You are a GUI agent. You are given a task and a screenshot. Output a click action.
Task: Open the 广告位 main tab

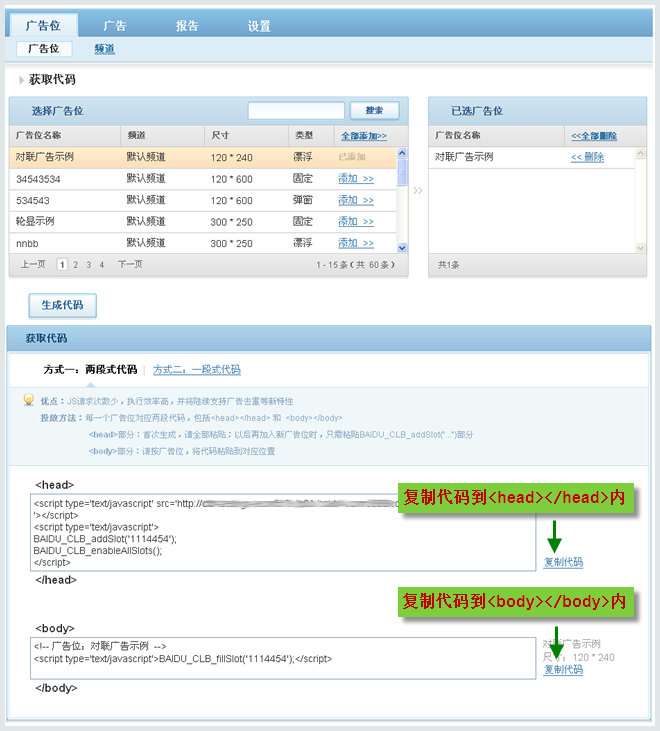coord(43,25)
